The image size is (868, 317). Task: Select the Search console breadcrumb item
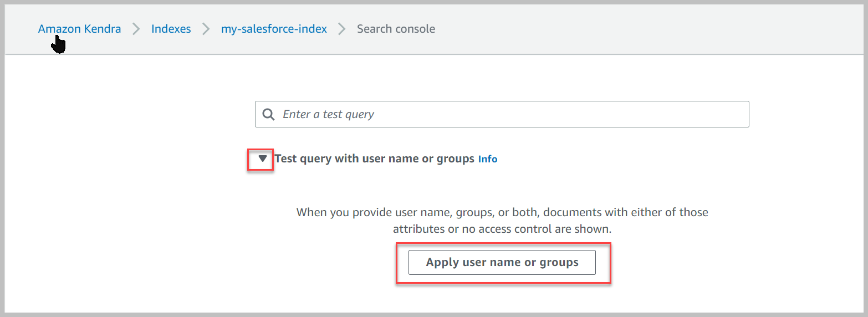tap(396, 29)
